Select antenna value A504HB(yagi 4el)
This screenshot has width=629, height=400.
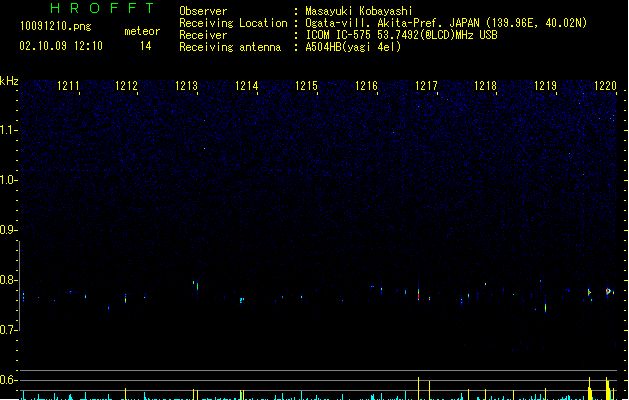tap(353, 47)
